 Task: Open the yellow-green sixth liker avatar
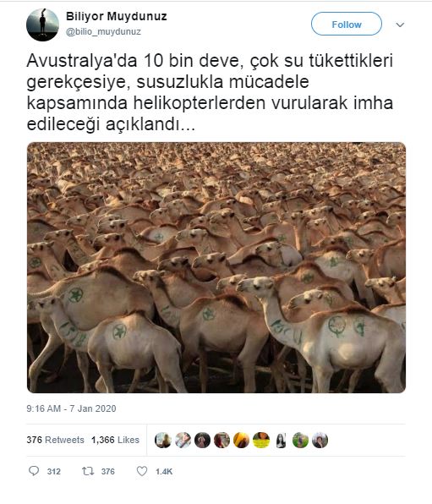(261, 440)
